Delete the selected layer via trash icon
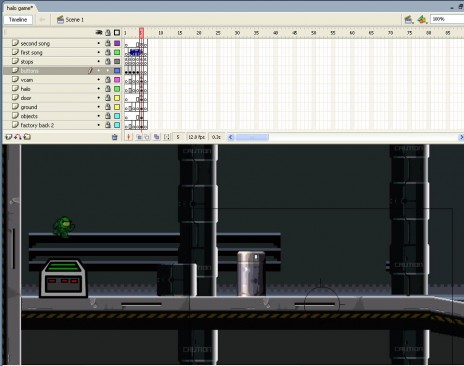 pos(115,137)
